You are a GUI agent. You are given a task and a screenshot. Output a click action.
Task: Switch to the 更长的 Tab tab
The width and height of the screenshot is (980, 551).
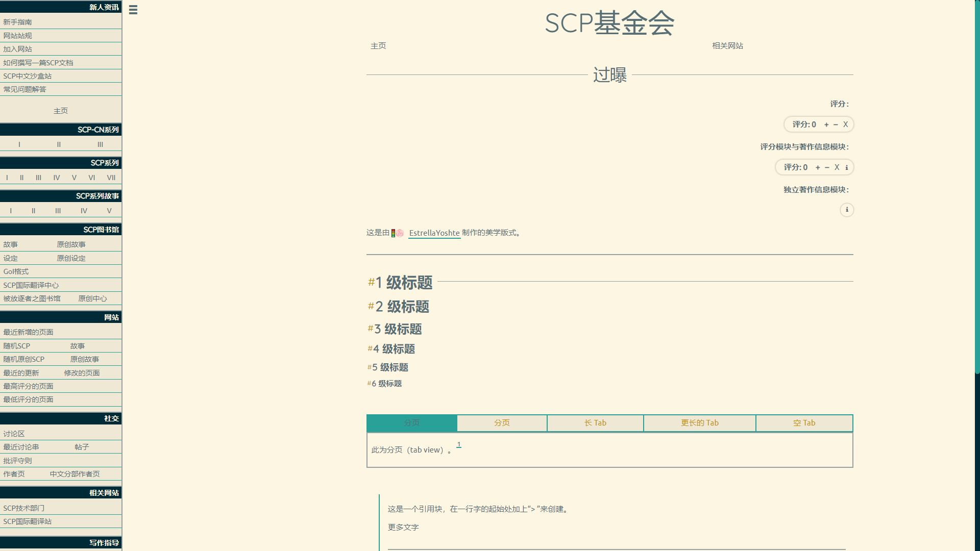coord(699,423)
